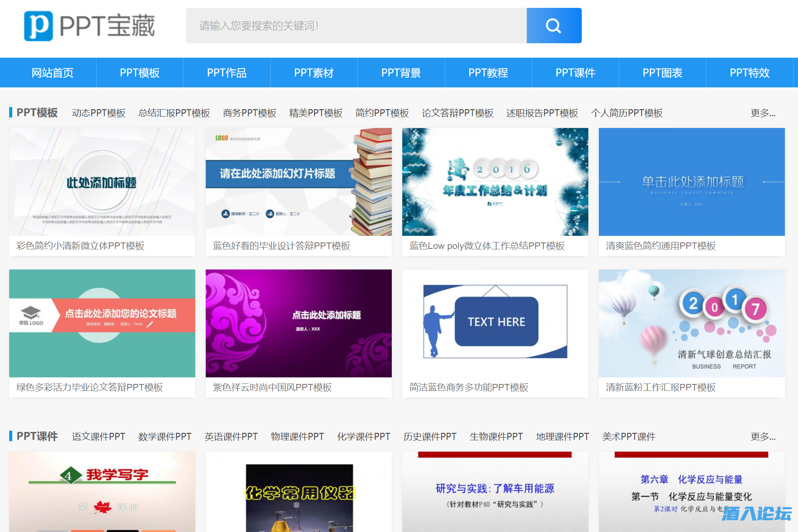The width and height of the screenshot is (798, 532).
Task: Open the 论文答辩PPT模板 category link
Action: (457, 113)
